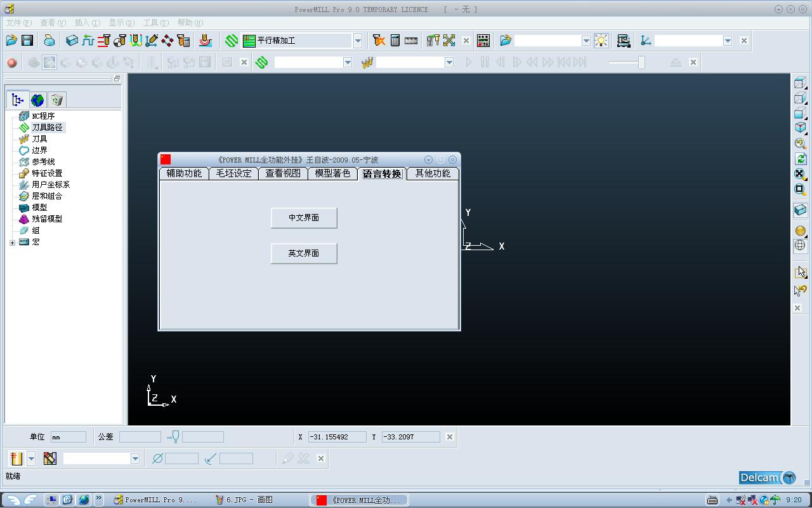This screenshot has width=812, height=508.
Task: Open the leads and links icon
Action: click(135, 41)
